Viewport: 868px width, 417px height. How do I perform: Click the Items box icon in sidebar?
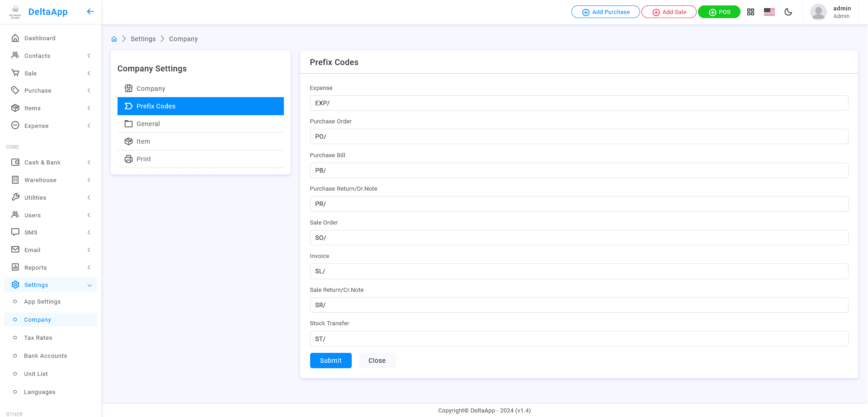click(x=15, y=108)
